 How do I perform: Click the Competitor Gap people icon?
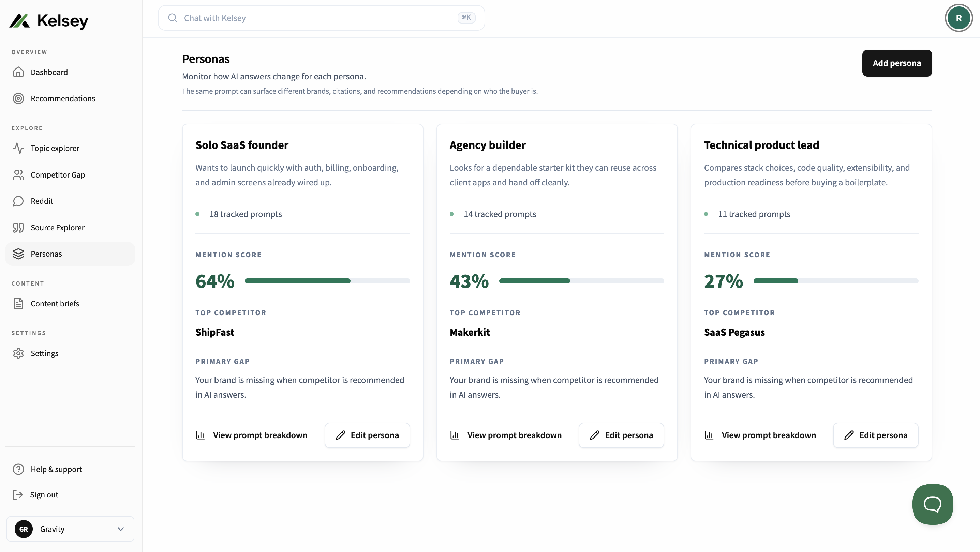(18, 175)
